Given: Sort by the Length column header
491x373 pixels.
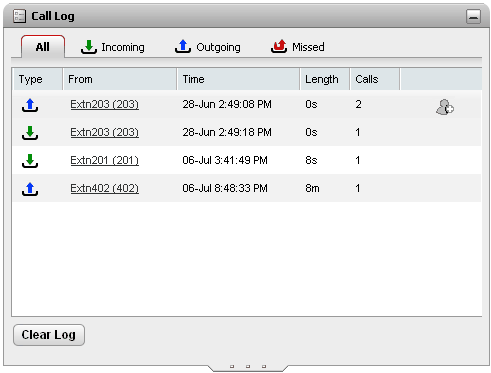Looking at the screenshot, I should point(325,79).
